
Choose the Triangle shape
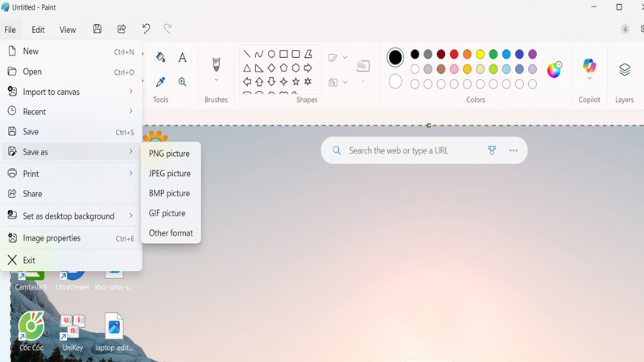point(247,68)
